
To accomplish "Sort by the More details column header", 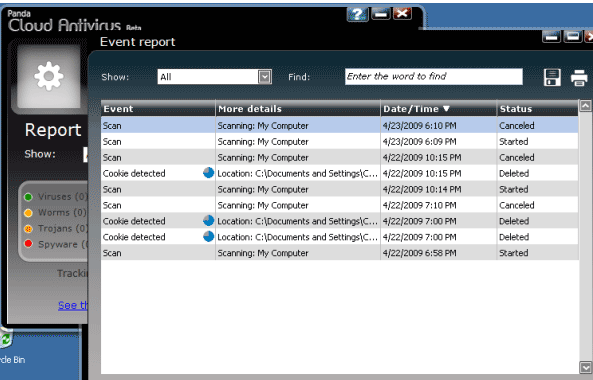I will pos(298,109).
